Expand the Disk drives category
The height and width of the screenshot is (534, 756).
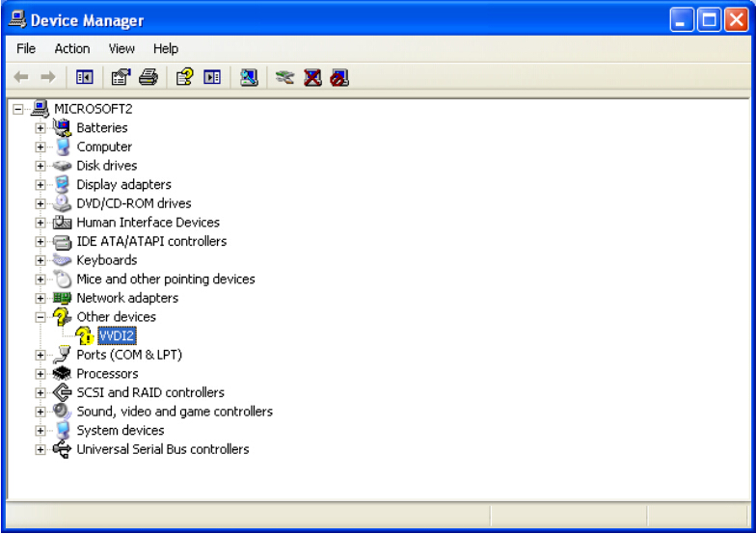(x=40, y=166)
